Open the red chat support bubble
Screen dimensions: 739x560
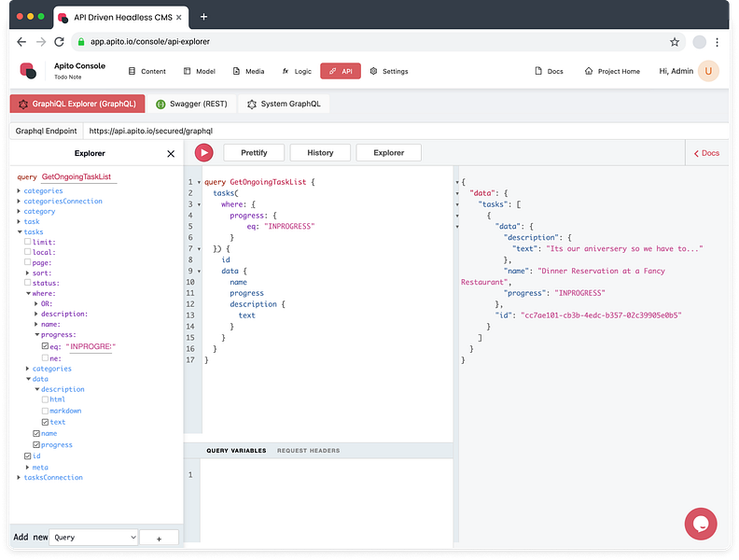click(700, 524)
